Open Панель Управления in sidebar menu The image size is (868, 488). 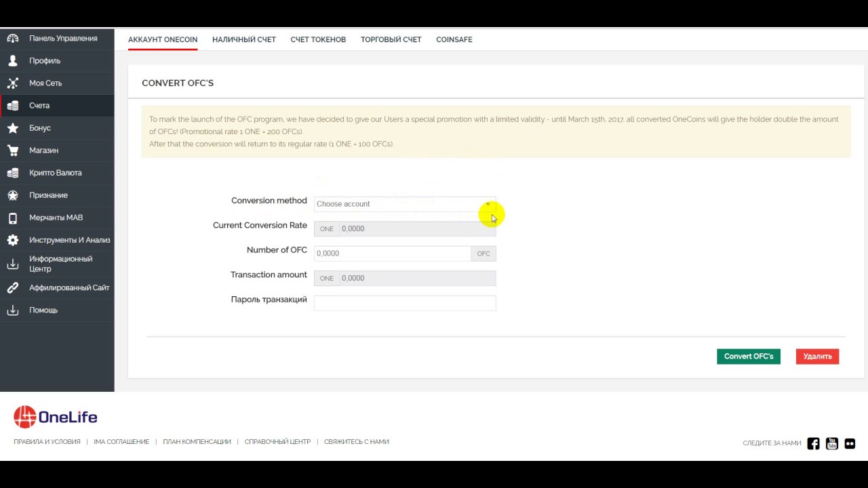tap(63, 39)
